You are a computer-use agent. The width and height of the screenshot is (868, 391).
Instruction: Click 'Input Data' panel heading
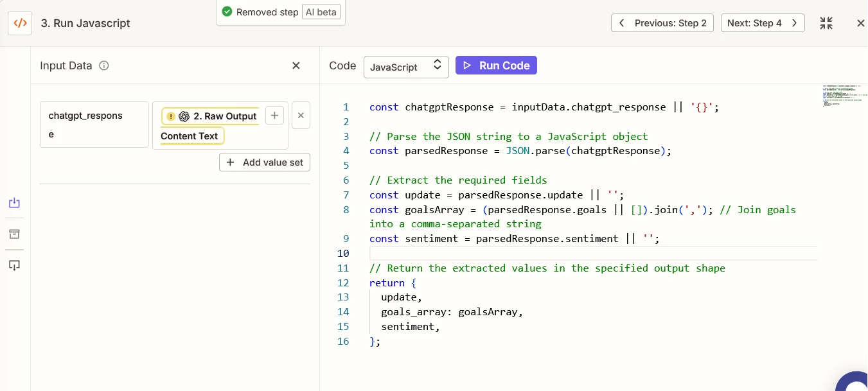[66, 65]
